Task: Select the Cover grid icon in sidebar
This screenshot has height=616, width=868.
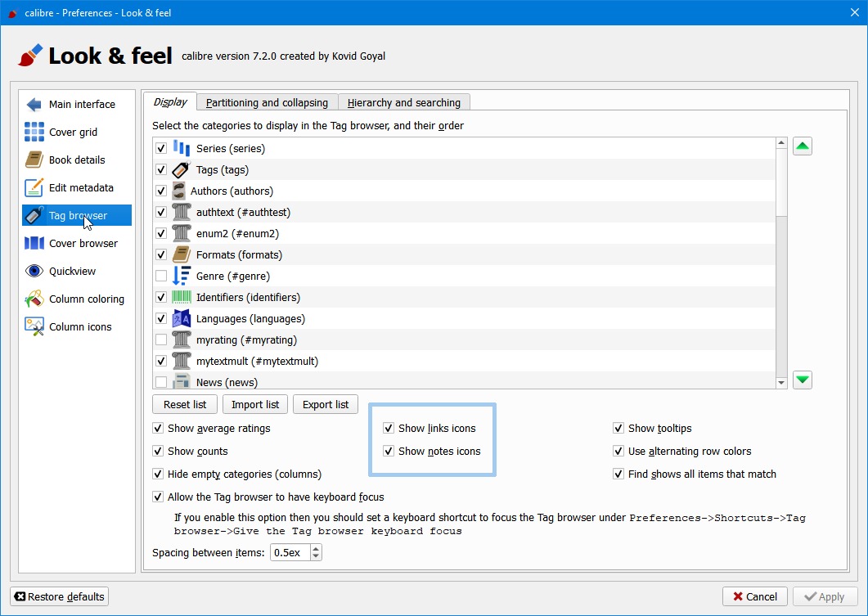Action: (x=34, y=132)
